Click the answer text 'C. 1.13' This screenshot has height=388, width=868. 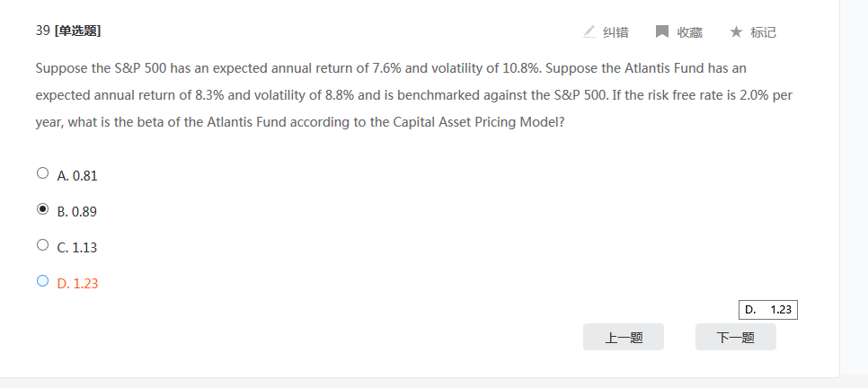(x=77, y=248)
